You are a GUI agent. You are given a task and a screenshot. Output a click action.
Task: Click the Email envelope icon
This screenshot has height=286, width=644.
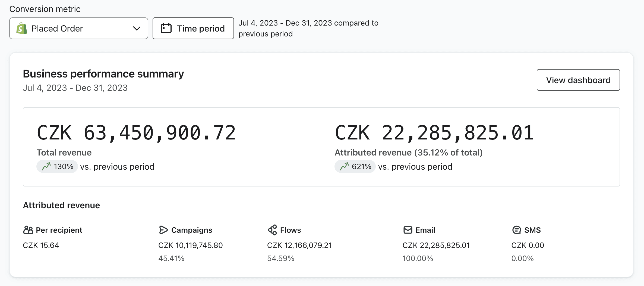tap(408, 230)
